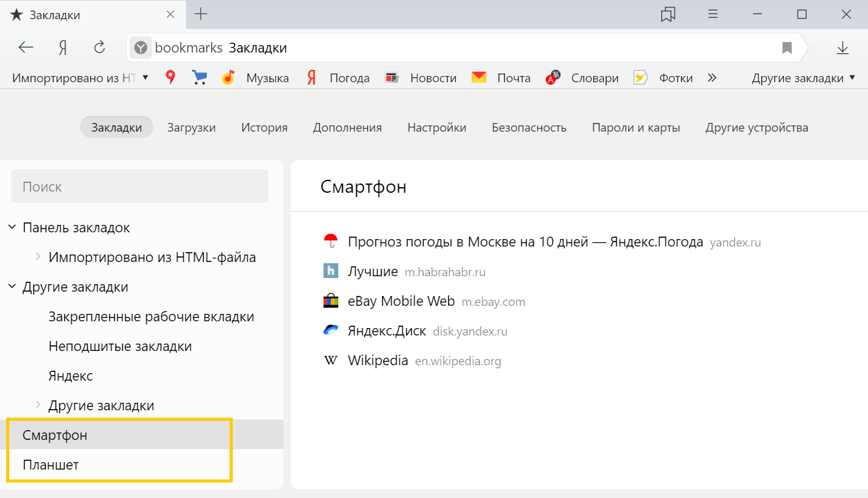Open the Почта bookmark in the bookmarks bar

click(501, 78)
